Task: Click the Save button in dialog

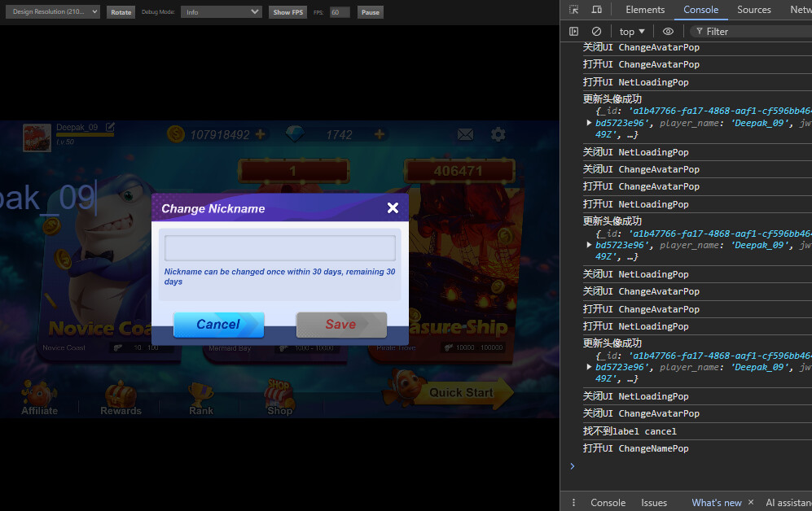Action: [341, 325]
